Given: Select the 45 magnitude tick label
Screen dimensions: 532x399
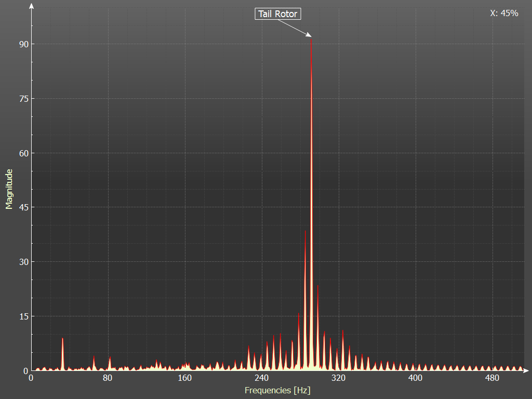Looking at the screenshot, I should (23, 207).
